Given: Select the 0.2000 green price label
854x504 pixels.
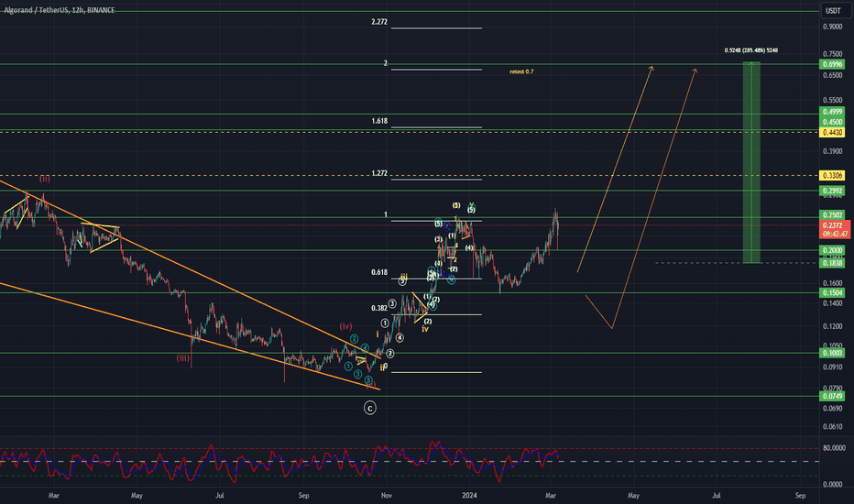Looking at the screenshot, I should tap(832, 250).
